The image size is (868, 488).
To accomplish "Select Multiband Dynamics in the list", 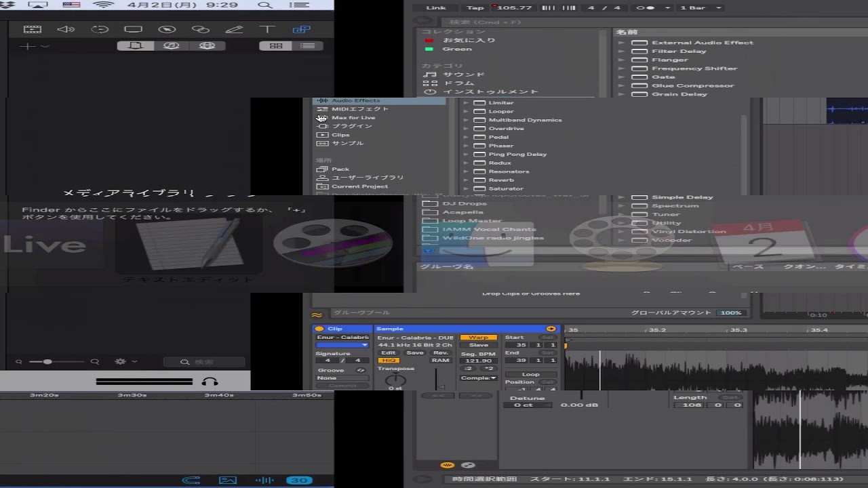I will tap(525, 120).
